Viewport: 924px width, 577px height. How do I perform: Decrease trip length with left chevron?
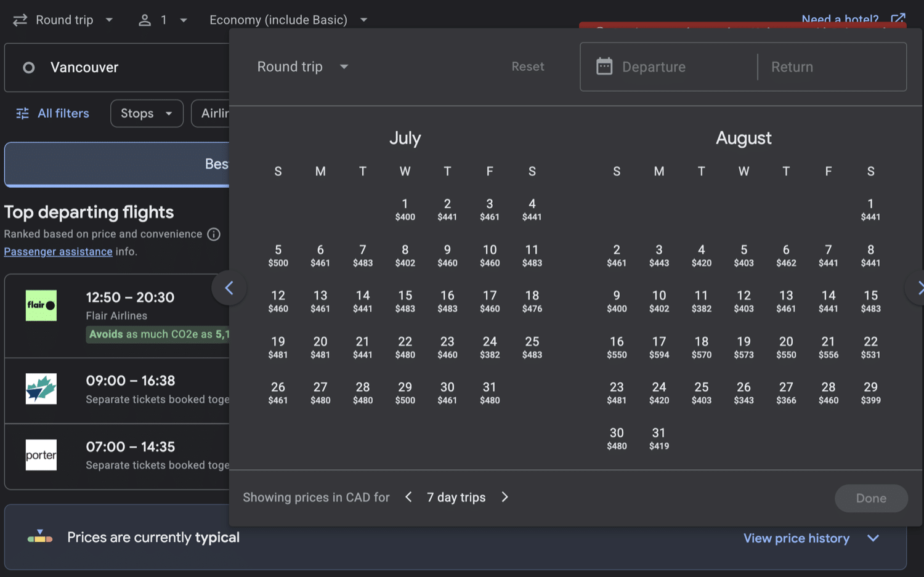[x=408, y=497]
